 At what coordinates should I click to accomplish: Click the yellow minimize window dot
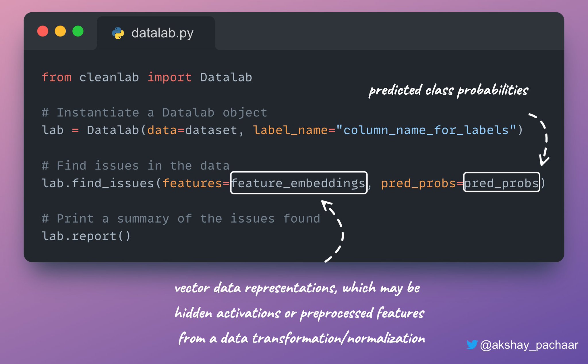pos(60,31)
